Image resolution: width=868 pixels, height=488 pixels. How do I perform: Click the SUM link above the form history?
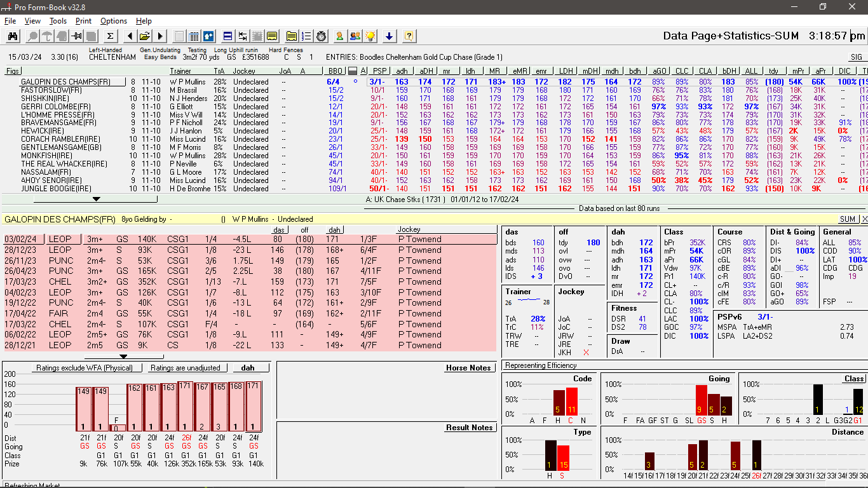click(x=848, y=219)
